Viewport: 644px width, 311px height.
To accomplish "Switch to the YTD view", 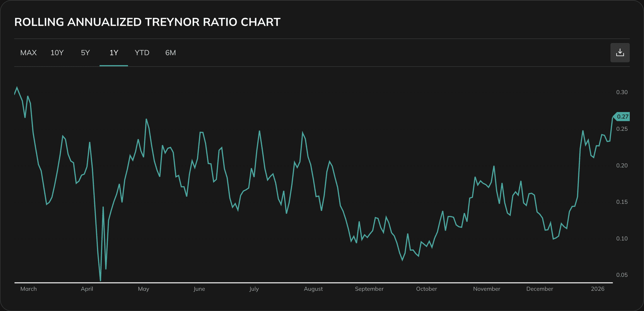I will tap(142, 53).
